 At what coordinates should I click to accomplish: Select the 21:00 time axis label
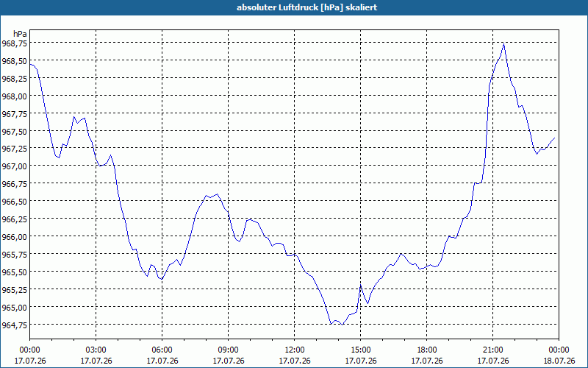(x=492, y=350)
